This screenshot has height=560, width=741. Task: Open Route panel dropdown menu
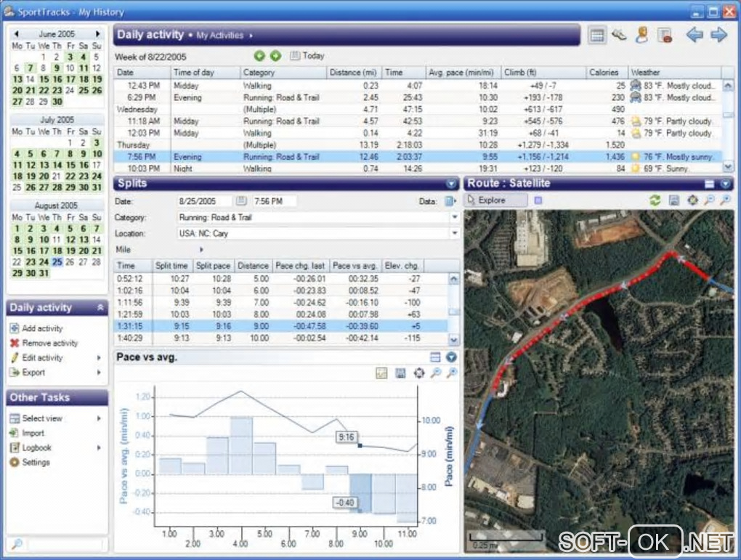[x=726, y=183]
